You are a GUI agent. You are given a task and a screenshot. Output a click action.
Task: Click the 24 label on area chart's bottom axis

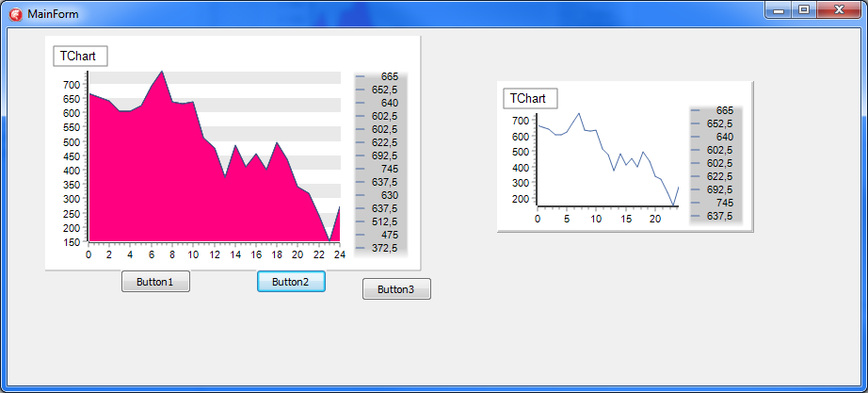[340, 254]
